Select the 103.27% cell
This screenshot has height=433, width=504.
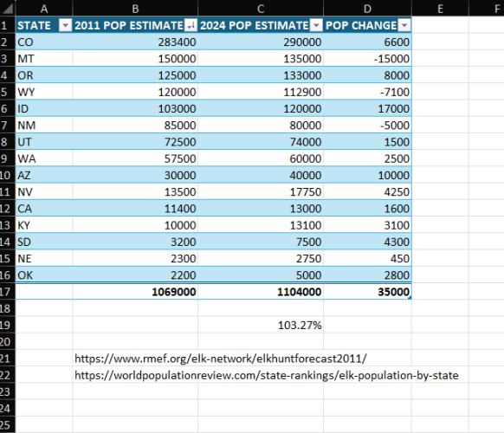tap(261, 325)
